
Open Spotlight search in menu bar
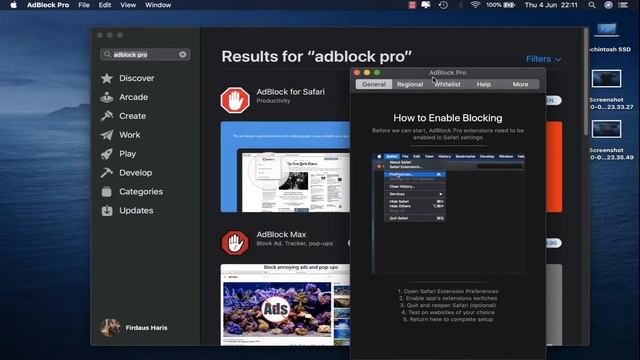coord(592,5)
